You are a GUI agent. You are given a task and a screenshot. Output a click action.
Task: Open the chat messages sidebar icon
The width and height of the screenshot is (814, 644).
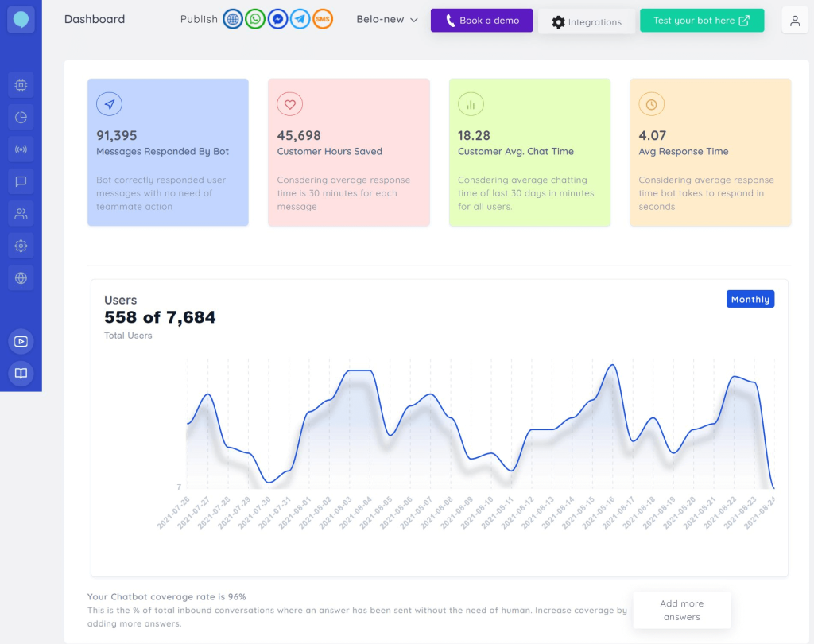point(21,181)
